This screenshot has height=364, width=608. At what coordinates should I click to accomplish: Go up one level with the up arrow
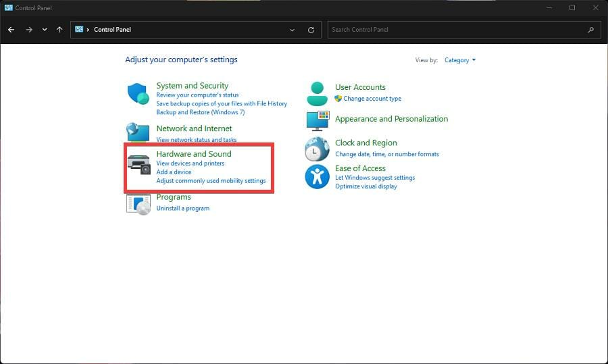click(x=59, y=30)
